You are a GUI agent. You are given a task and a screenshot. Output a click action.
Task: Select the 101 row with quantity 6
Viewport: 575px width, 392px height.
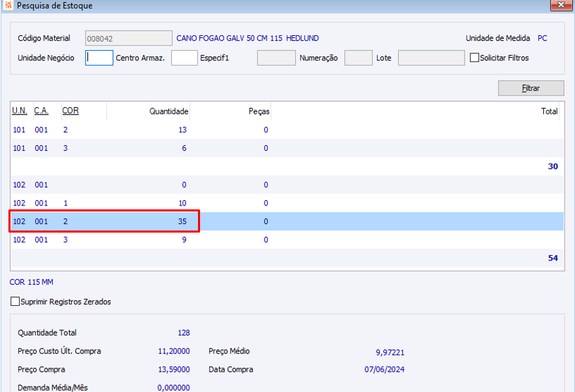pyautogui.click(x=287, y=148)
